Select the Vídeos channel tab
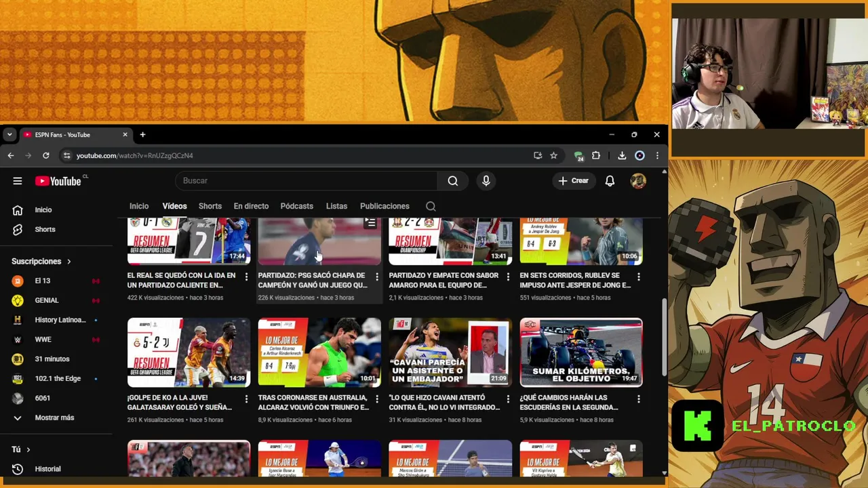 click(174, 206)
